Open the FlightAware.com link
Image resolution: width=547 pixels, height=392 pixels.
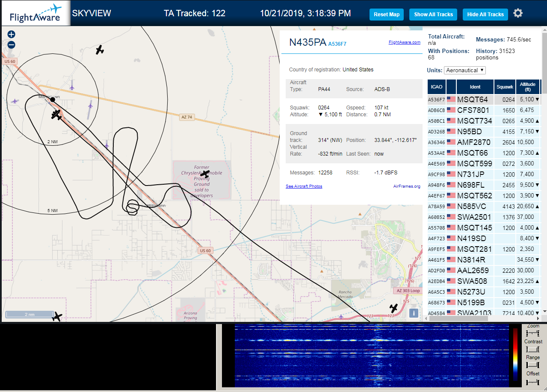[404, 42]
